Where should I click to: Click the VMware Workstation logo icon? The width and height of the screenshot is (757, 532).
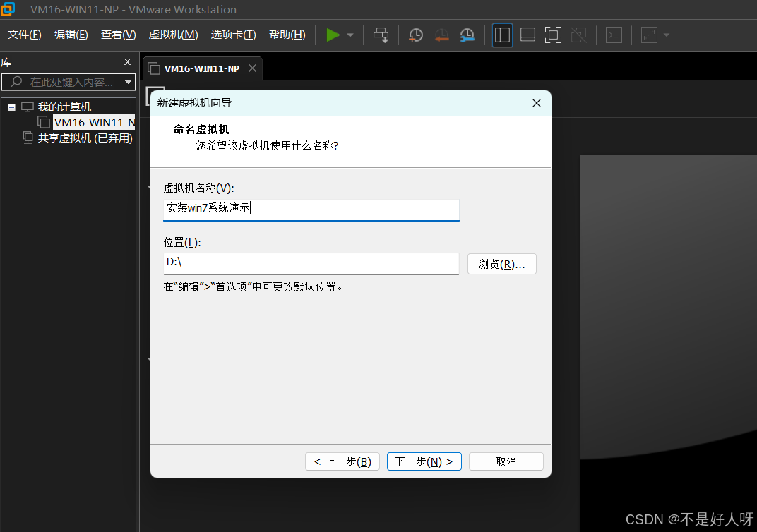coord(8,9)
